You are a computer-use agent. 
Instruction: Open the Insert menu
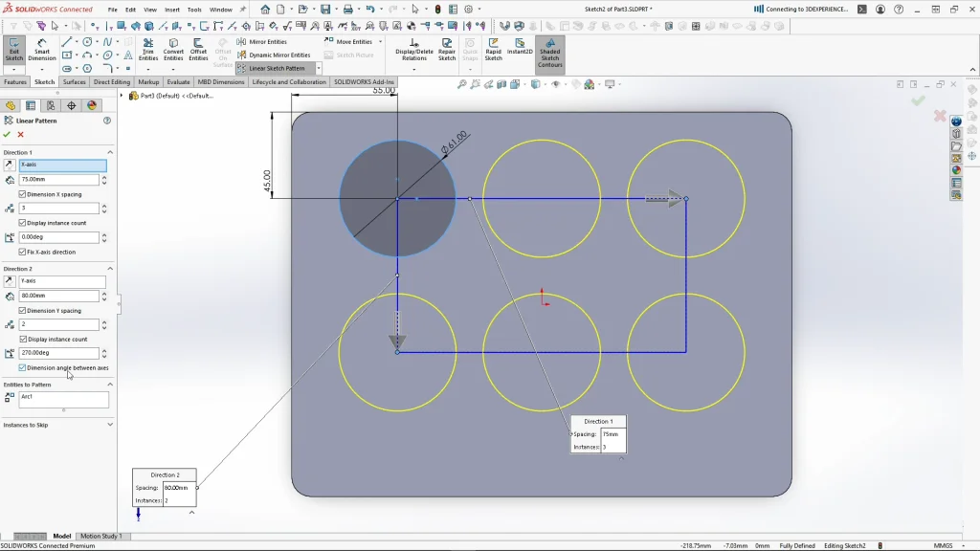[171, 10]
